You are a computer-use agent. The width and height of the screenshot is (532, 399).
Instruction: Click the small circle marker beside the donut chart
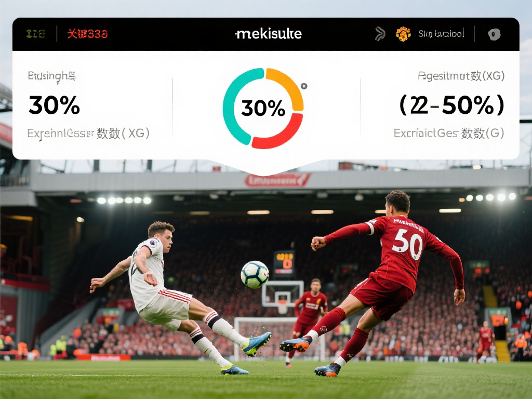[304, 86]
